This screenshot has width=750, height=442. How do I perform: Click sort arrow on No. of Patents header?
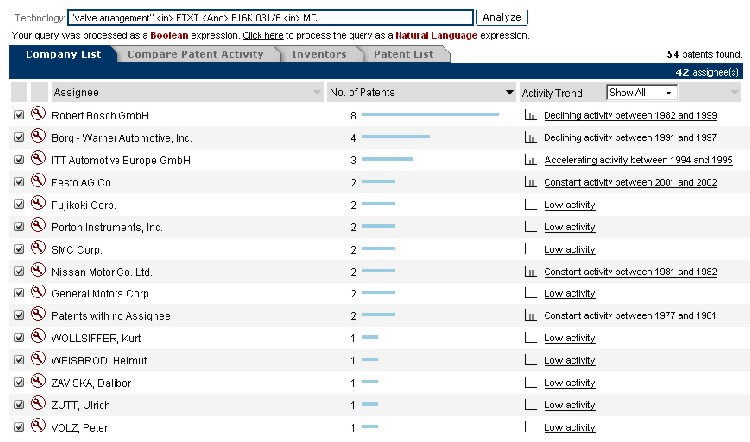point(509,92)
